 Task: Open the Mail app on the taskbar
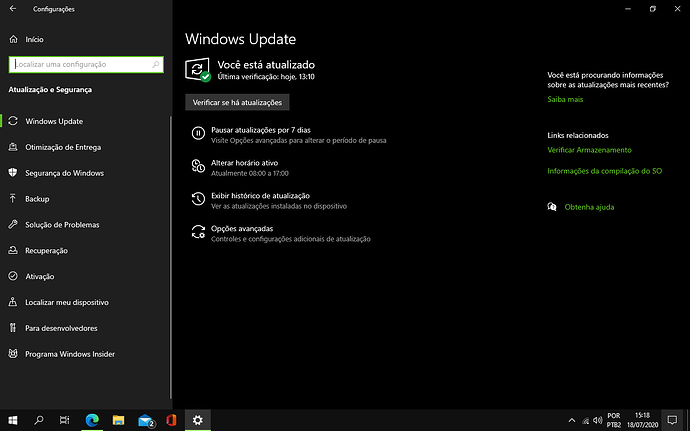145,420
